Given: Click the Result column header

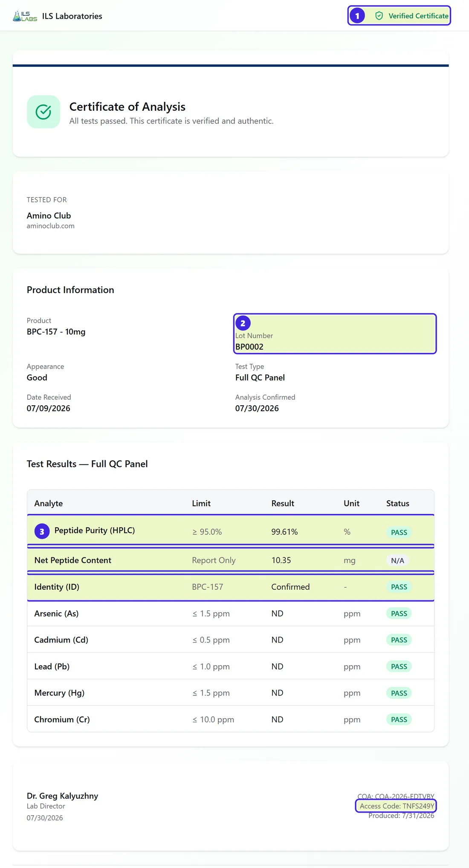Looking at the screenshot, I should tap(283, 503).
